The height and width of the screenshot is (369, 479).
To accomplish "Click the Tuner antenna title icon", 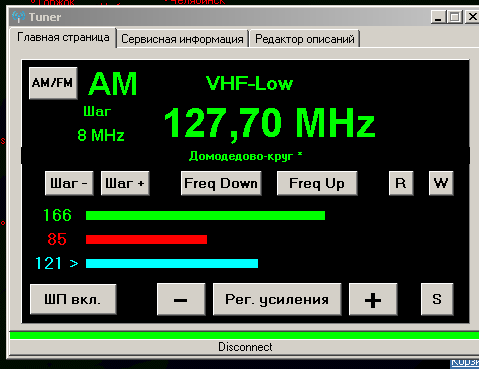I will 18,16.
